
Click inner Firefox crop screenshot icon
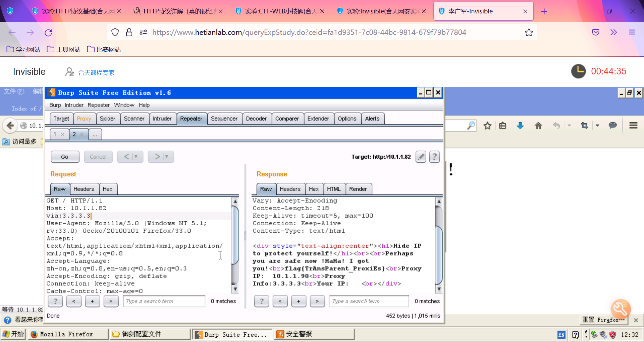tap(585, 125)
